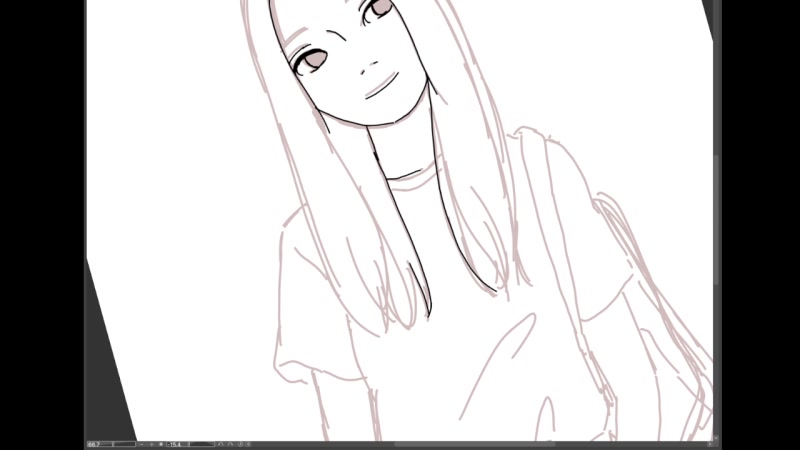Click the vertical scrollbar thumb
Screen dimensions: 800x450
716,220
